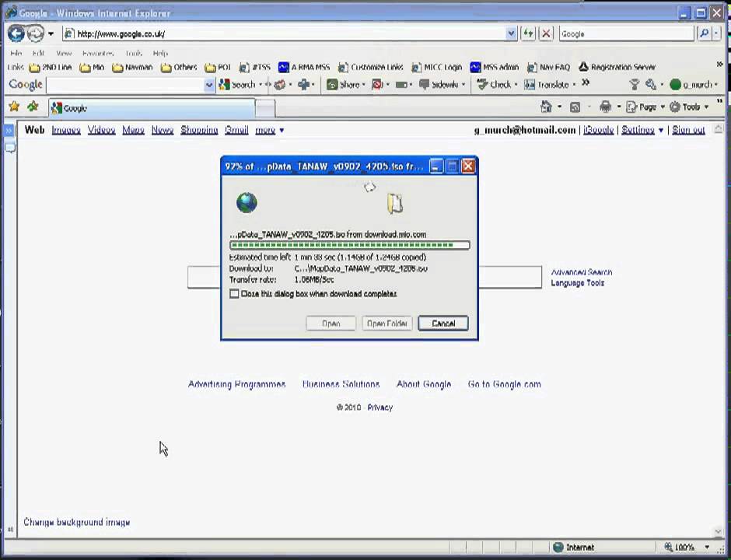Click the IE search box field
731x560 pixels.
tap(626, 33)
